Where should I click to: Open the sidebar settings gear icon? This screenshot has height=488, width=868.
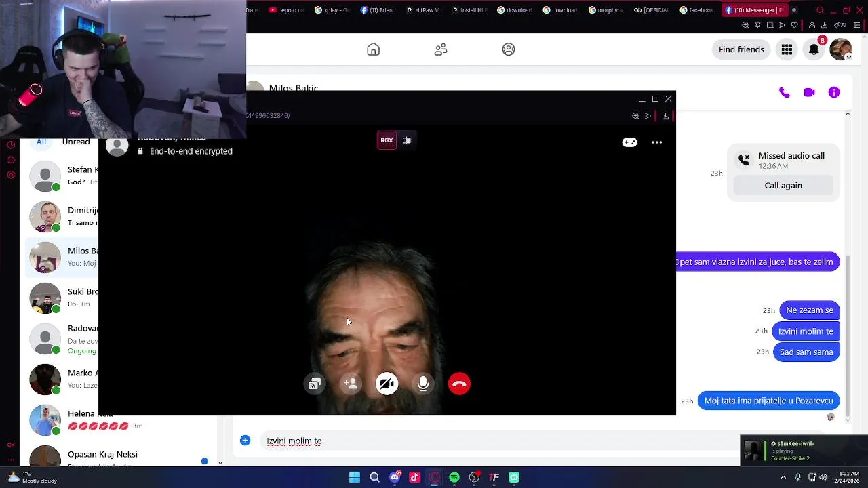11,175
